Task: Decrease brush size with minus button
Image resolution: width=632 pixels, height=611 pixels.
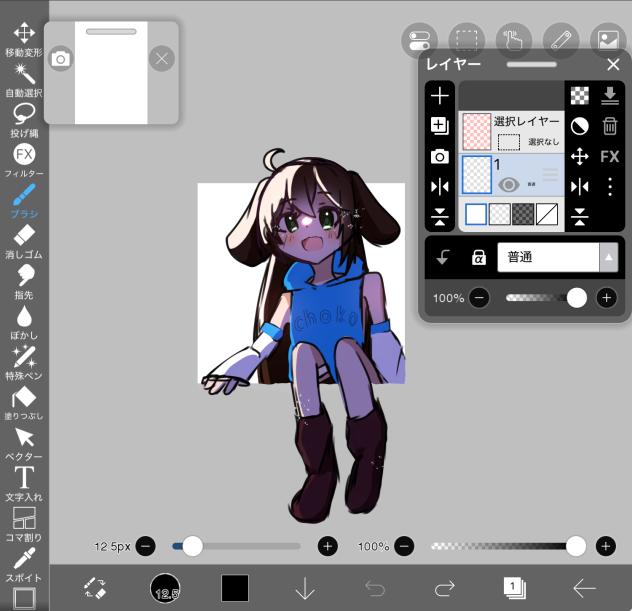Action: pyautogui.click(x=146, y=547)
